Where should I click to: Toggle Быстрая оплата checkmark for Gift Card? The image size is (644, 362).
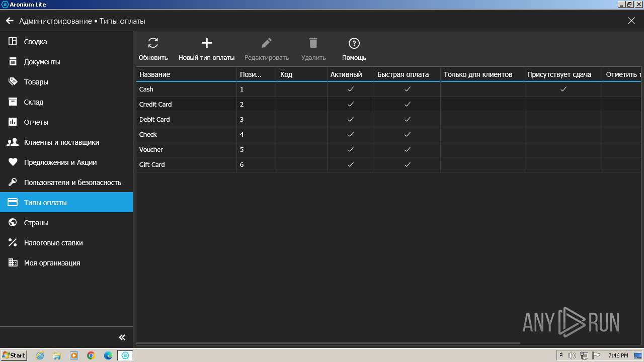(x=408, y=164)
